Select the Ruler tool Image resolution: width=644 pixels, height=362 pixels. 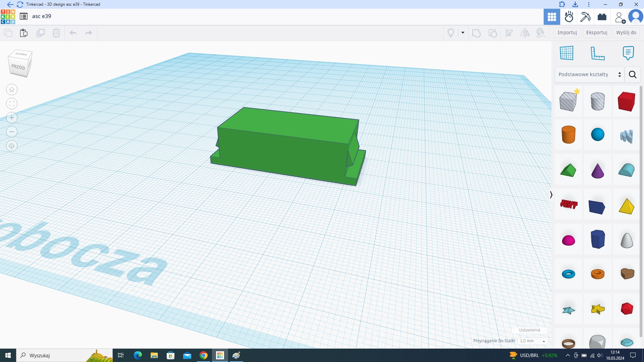tap(597, 53)
